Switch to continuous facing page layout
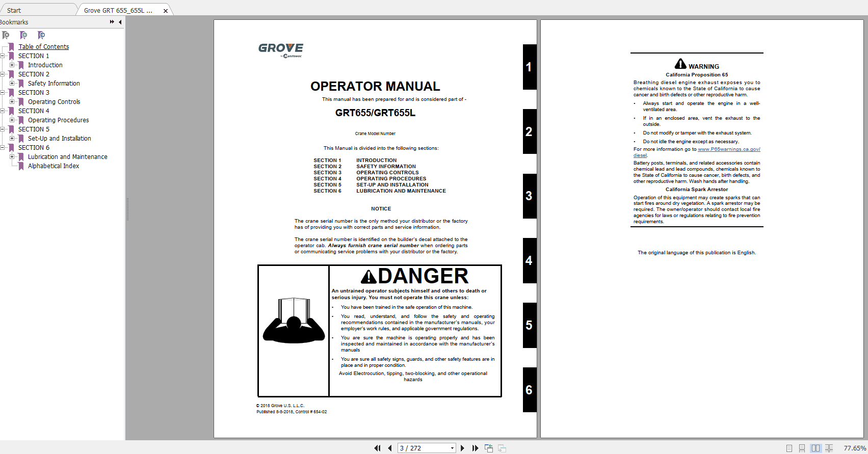This screenshot has height=454, width=868. point(829,448)
